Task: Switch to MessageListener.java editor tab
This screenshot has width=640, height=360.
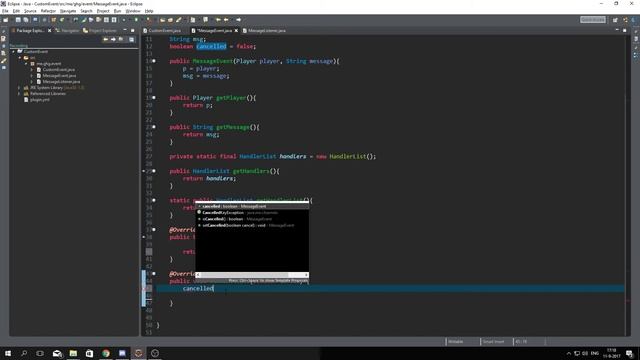Action: point(264,31)
